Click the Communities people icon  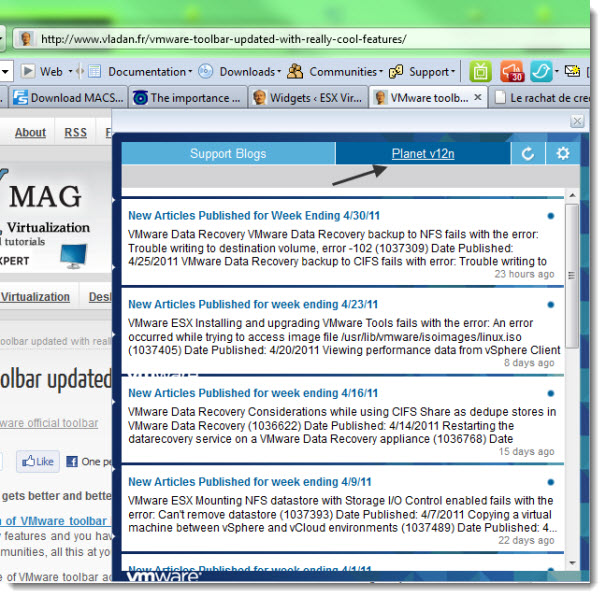pyautogui.click(x=295, y=71)
